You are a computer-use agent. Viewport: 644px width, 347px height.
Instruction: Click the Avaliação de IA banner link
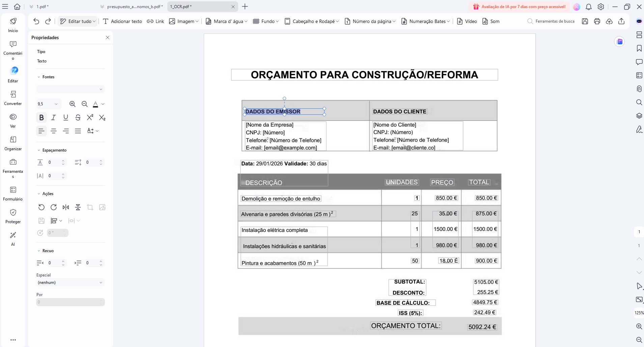tap(520, 6)
